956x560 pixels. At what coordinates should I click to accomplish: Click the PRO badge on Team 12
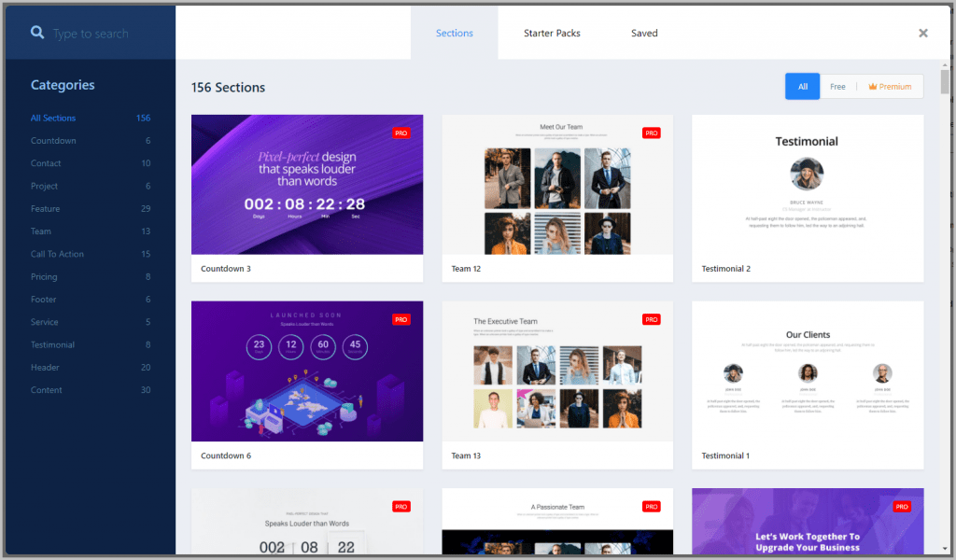(651, 133)
